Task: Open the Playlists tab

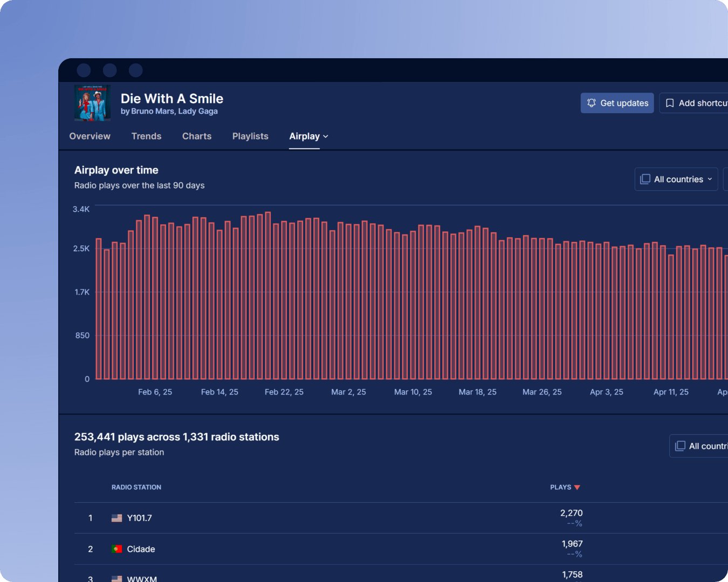Action: pyautogui.click(x=250, y=136)
